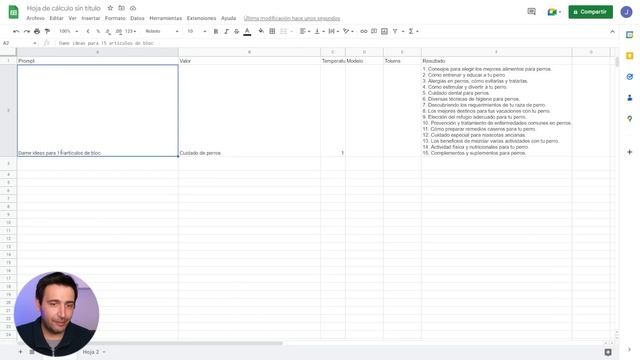
Task: Toggle strikethrough formatting
Action: coord(236,31)
